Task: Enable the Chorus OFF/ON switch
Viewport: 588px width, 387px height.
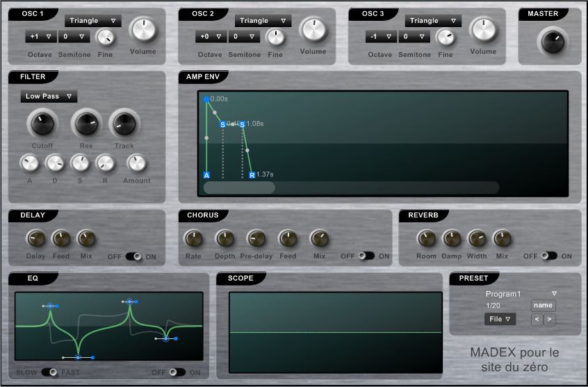Action: (366, 256)
